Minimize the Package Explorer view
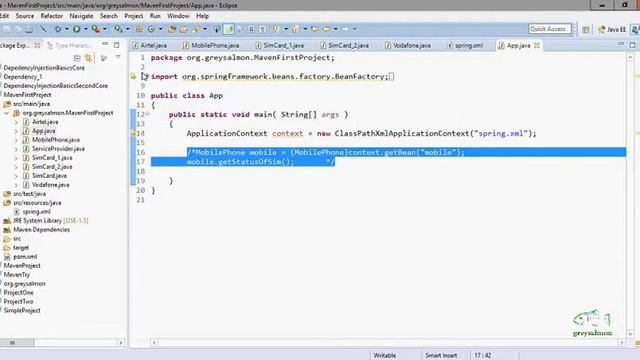The image size is (640, 360). [105, 44]
